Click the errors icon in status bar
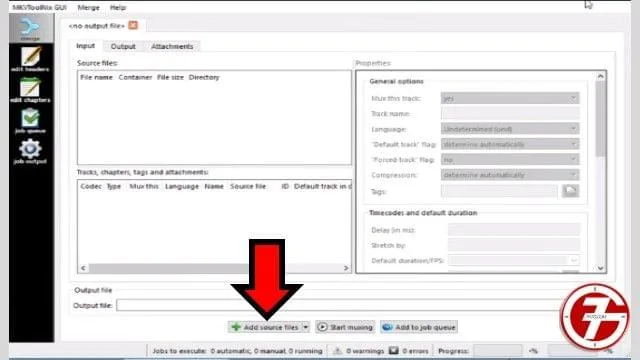The height and width of the screenshot is (360, 640). click(393, 351)
